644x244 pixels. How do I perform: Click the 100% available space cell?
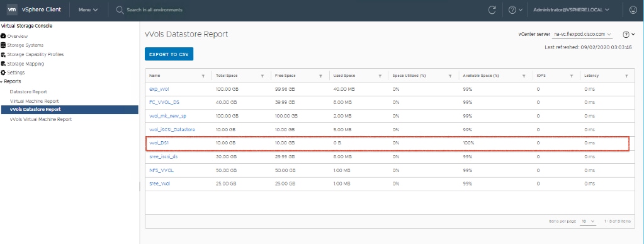(468, 143)
